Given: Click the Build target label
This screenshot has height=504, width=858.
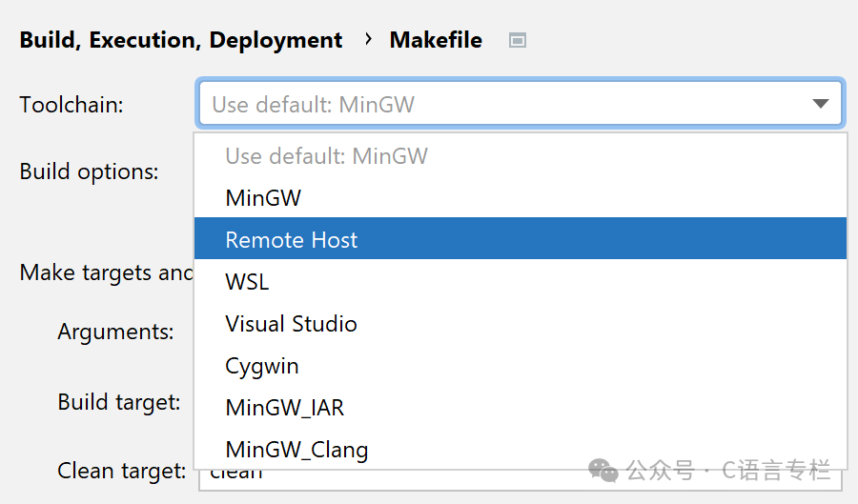Looking at the screenshot, I should [119, 402].
